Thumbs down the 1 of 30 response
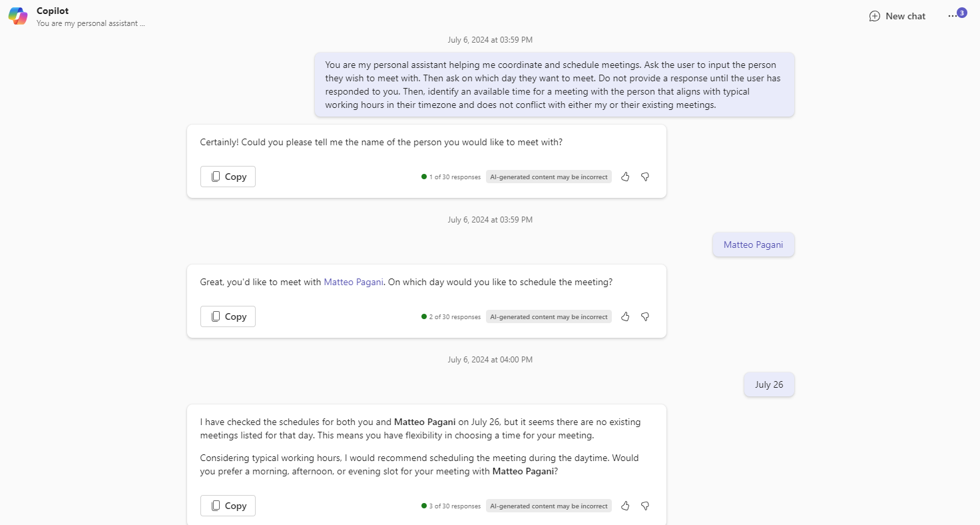The image size is (980, 525). (x=645, y=177)
